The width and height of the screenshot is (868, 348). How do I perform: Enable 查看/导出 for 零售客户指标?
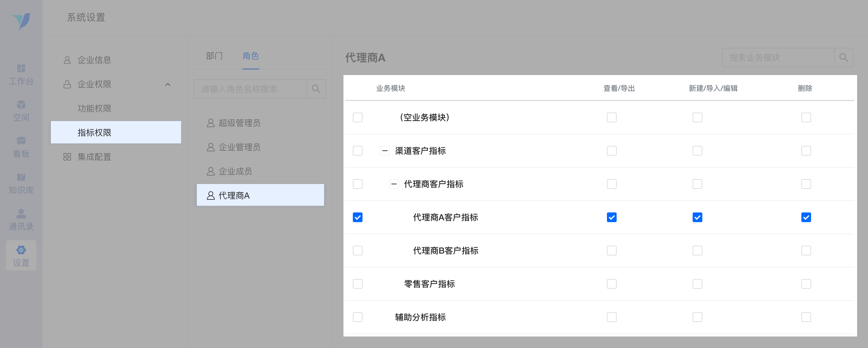(611, 284)
